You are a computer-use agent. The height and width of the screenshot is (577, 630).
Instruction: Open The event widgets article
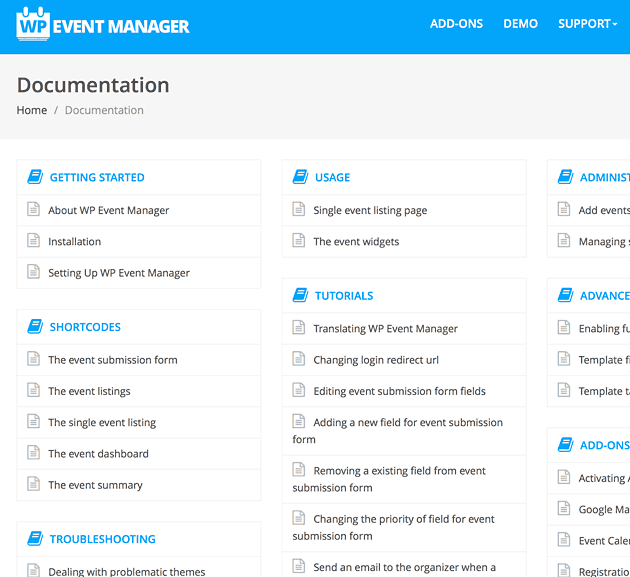[x=356, y=241]
